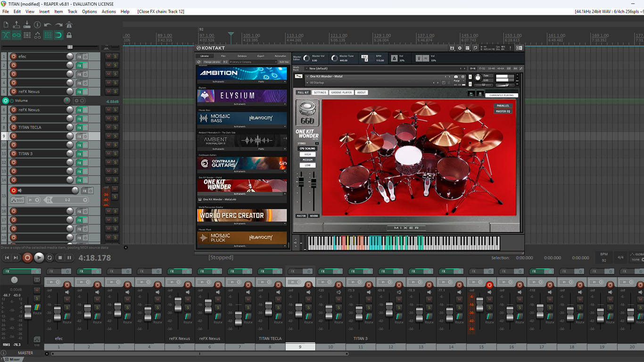
Task: Toggle grid lines toolbar icon
Action: pyautogui.click(x=48, y=35)
